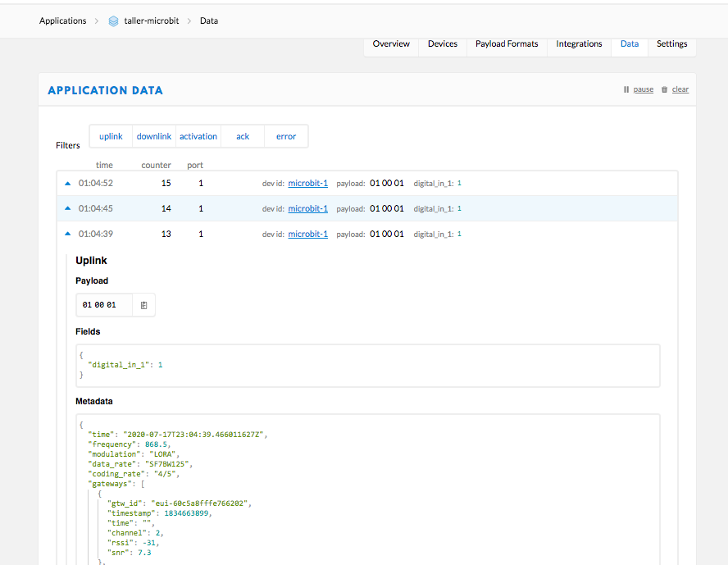Click the 01:04:39 timestamp

[x=96, y=234]
